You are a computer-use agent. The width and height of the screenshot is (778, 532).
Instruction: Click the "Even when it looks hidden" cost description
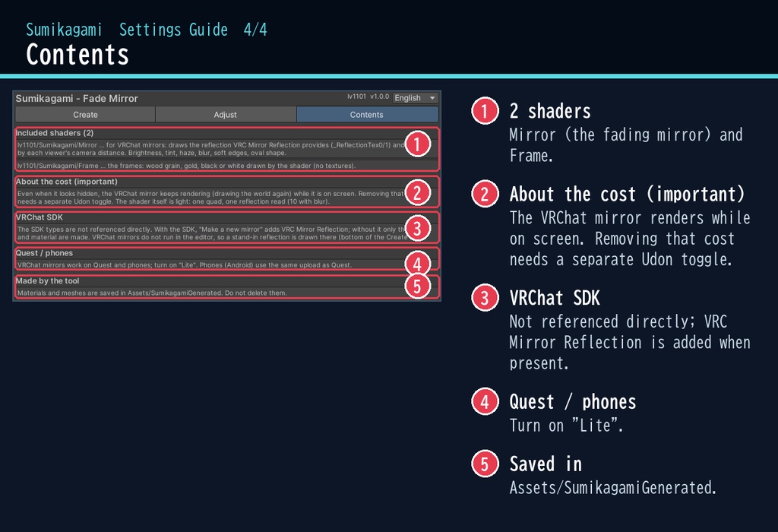[x=226, y=198]
